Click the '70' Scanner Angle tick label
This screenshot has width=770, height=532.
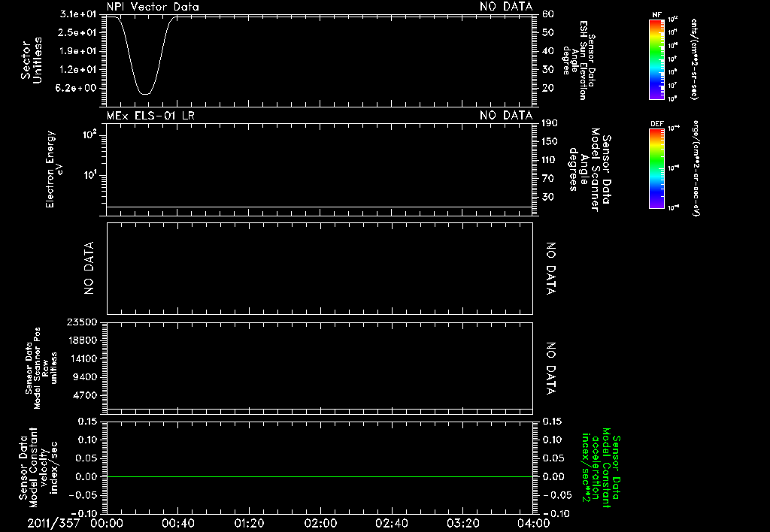[548, 179]
